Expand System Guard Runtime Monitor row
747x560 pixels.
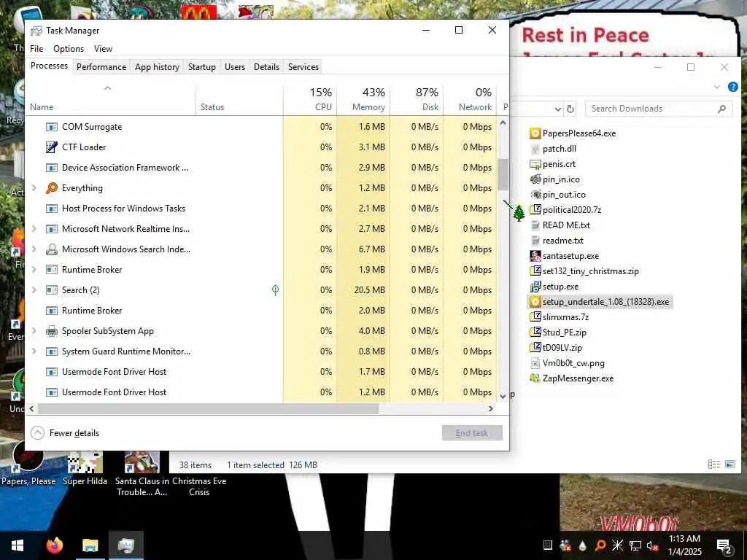pyautogui.click(x=34, y=351)
